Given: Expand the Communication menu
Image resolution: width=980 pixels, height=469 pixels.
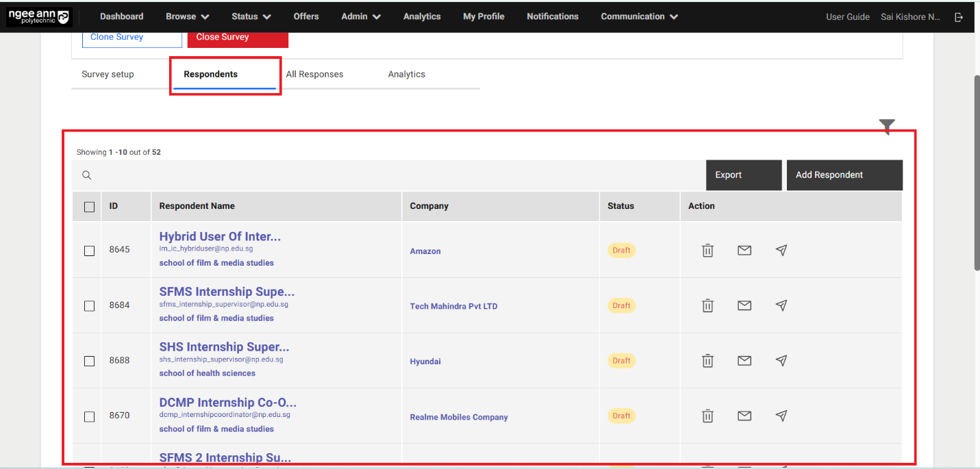Looking at the screenshot, I should click(x=639, y=16).
